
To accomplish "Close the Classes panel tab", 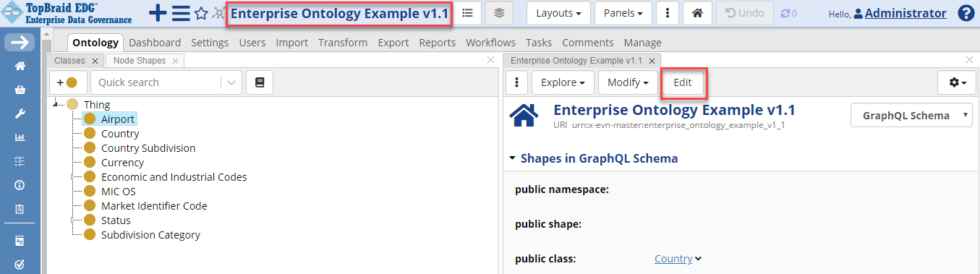I will (x=95, y=61).
